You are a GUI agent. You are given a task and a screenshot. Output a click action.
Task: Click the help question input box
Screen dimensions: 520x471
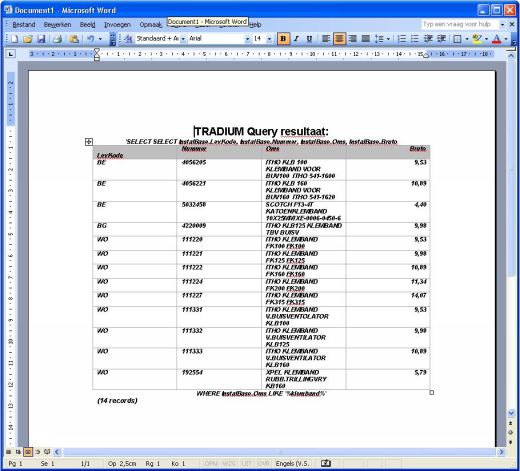point(460,24)
